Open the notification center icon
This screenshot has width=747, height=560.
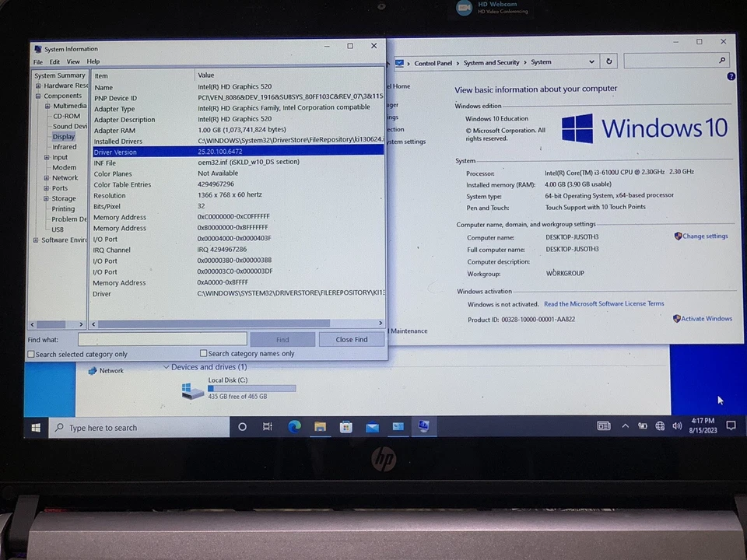pos(731,426)
